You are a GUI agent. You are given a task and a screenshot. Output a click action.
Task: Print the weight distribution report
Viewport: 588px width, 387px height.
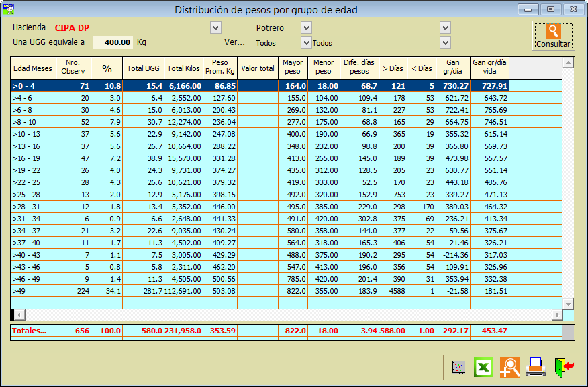pos(535,367)
